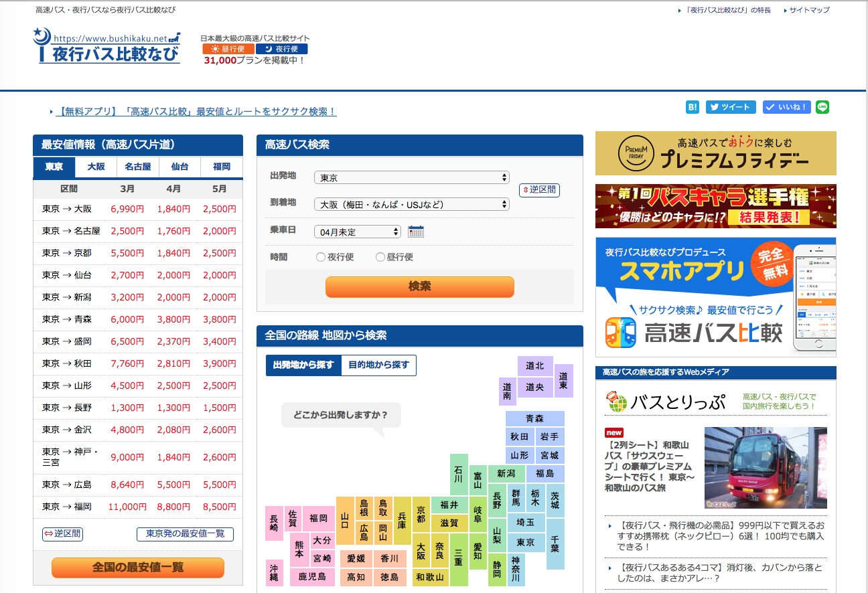Open the calendar date picker icon
The height and width of the screenshot is (593, 868).
click(416, 232)
